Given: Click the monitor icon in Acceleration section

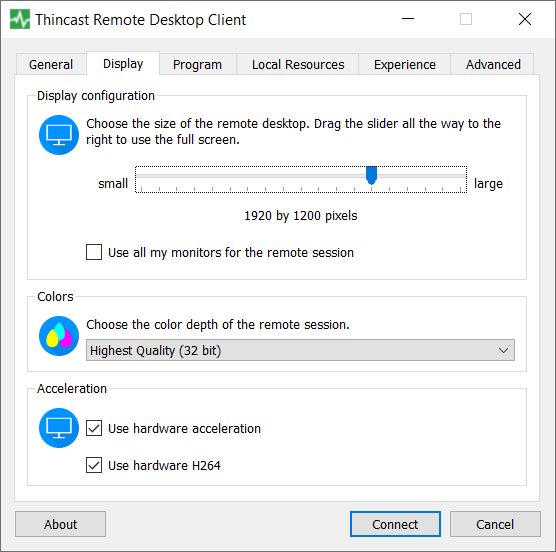Looking at the screenshot, I should [59, 428].
